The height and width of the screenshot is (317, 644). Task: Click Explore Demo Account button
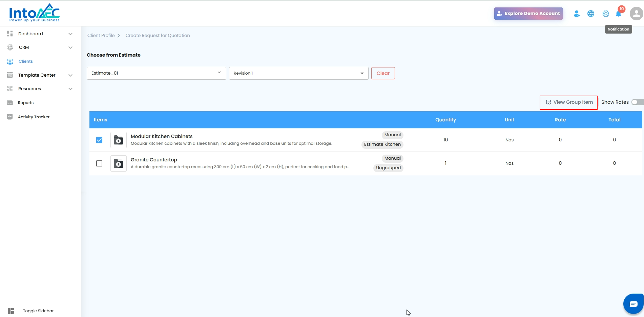point(528,14)
